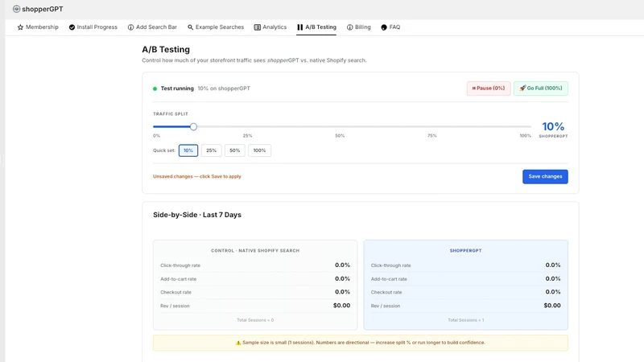This screenshot has width=644, height=362.
Task: Open the Billing tab
Action: [358, 27]
